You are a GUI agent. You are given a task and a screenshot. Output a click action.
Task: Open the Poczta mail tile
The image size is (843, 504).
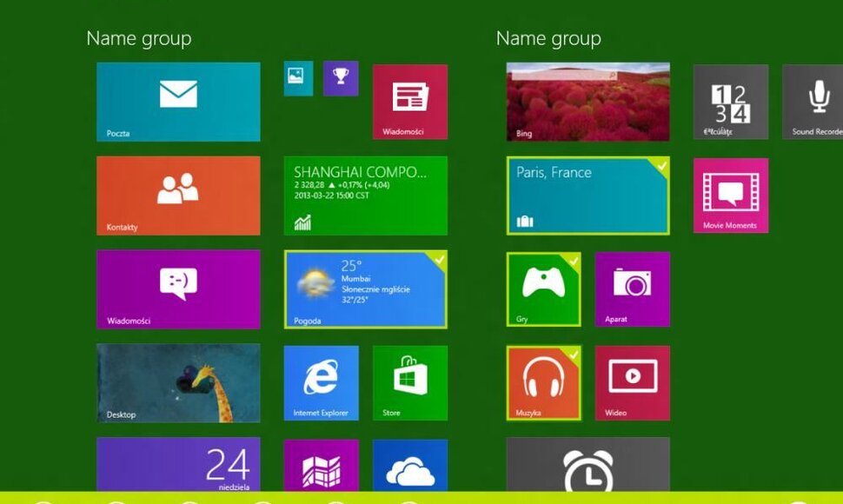point(178,102)
